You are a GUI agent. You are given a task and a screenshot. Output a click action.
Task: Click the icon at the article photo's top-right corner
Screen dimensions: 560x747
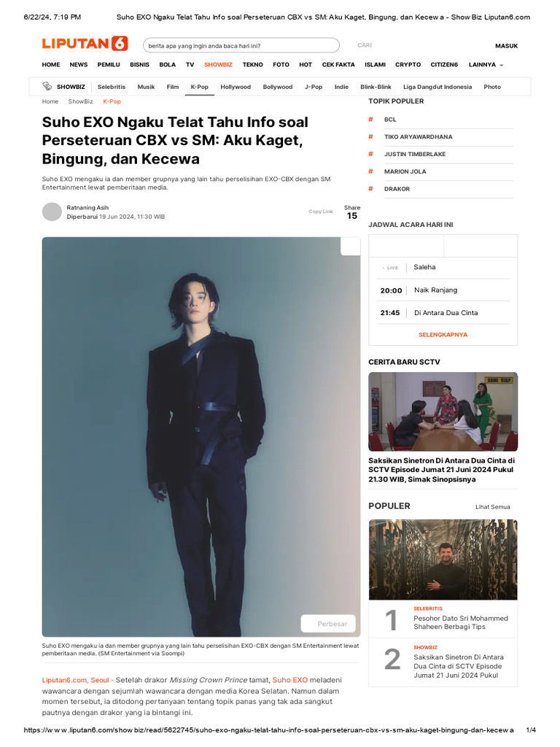351,247
